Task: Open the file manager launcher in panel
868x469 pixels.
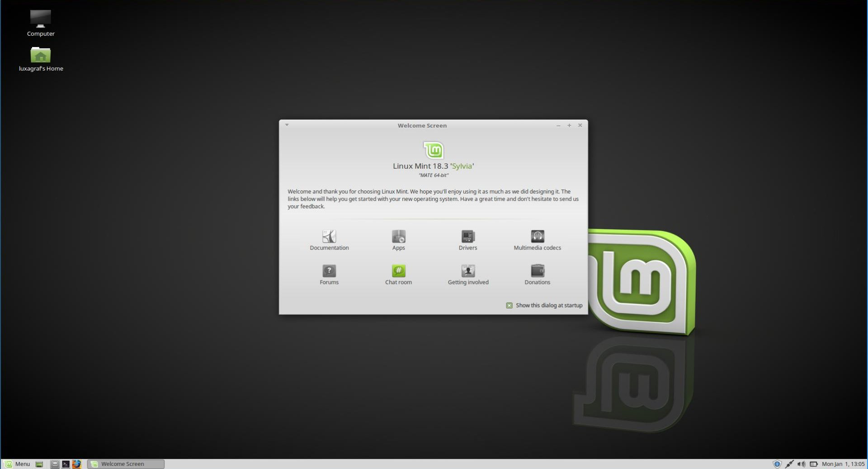Action: click(x=55, y=464)
